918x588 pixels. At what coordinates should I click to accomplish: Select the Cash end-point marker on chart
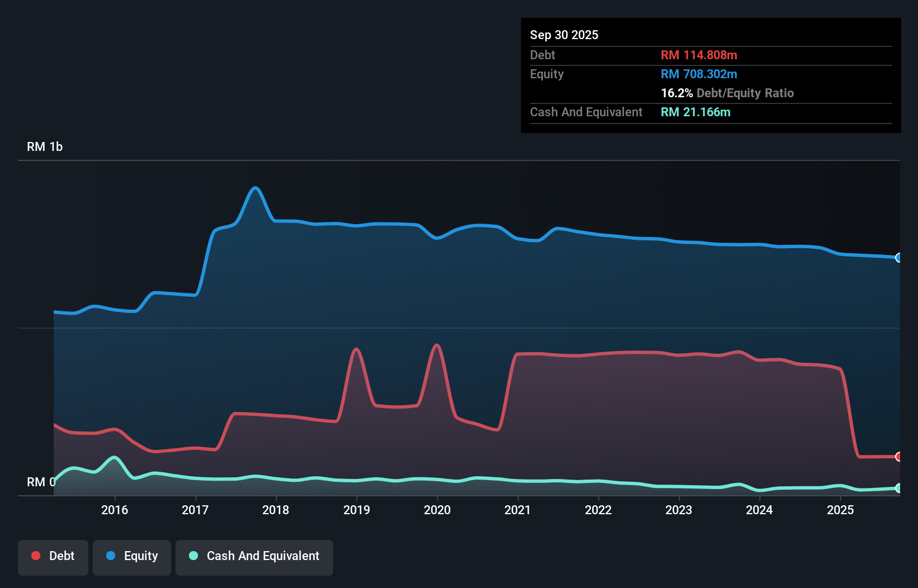coord(898,488)
